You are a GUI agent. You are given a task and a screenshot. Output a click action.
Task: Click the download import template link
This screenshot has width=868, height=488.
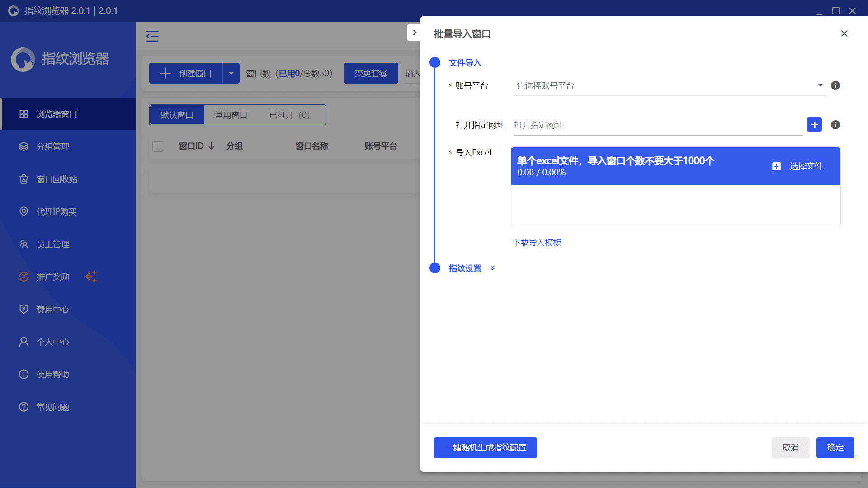click(537, 243)
